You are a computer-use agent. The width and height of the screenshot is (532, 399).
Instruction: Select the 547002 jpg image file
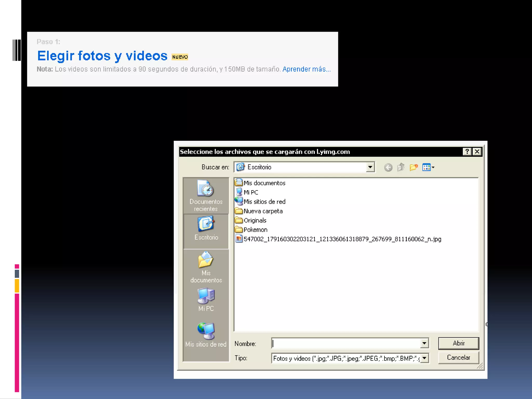point(342,239)
